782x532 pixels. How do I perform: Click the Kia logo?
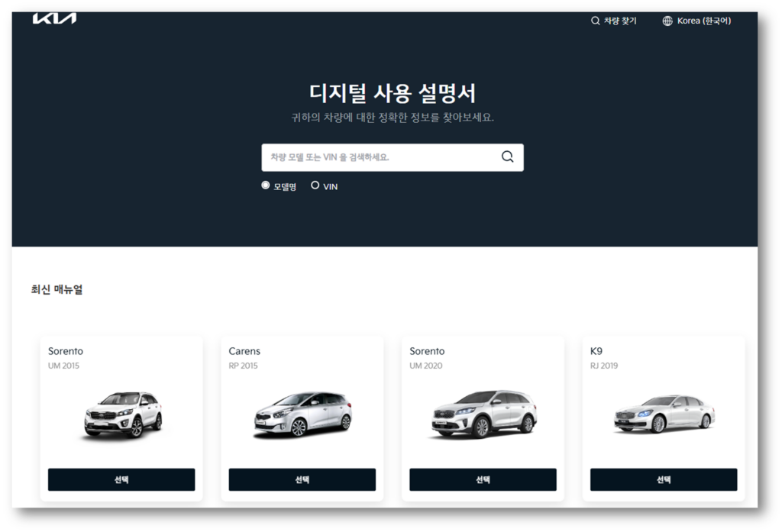[x=54, y=18]
